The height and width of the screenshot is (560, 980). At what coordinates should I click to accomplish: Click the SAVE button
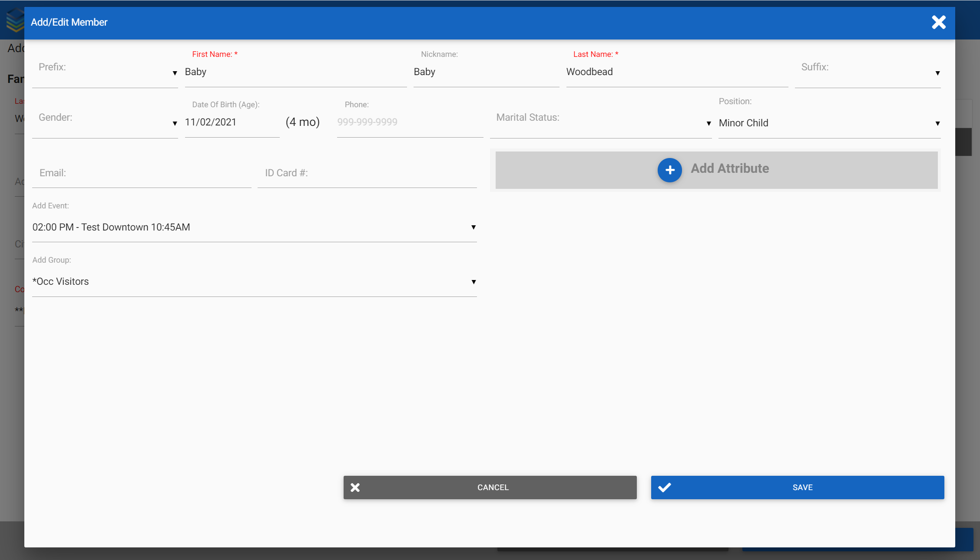[798, 488]
